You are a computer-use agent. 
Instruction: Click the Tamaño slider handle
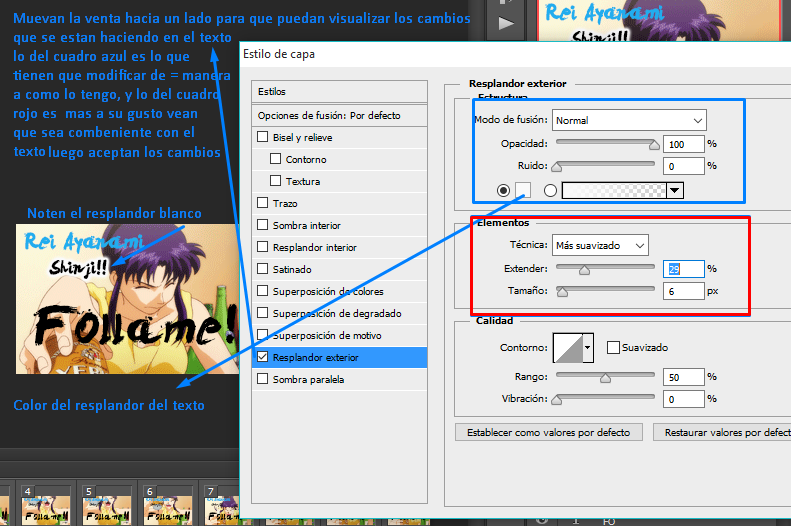562,292
